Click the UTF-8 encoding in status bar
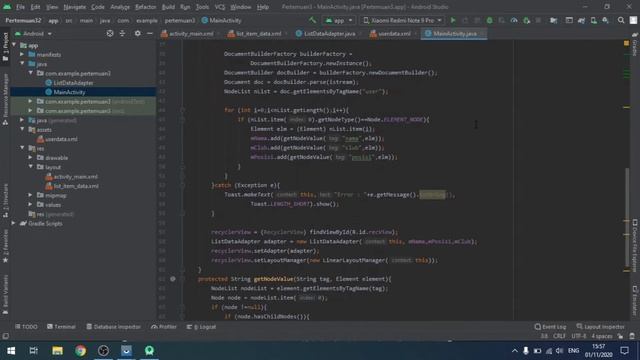 (x=579, y=336)
